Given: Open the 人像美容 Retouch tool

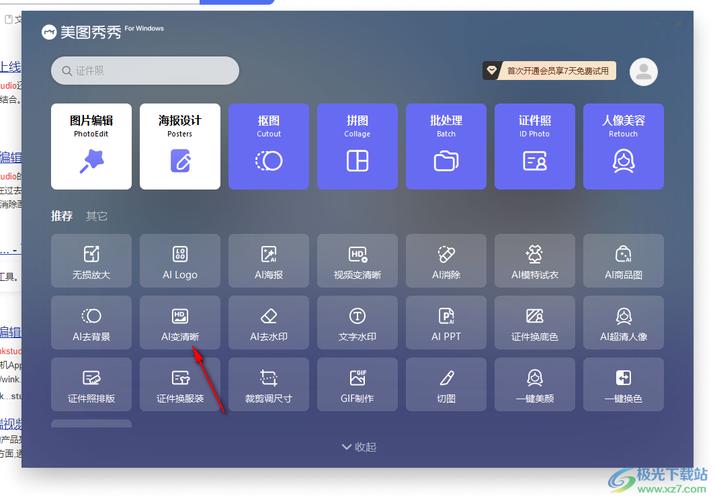Looking at the screenshot, I should [623, 146].
